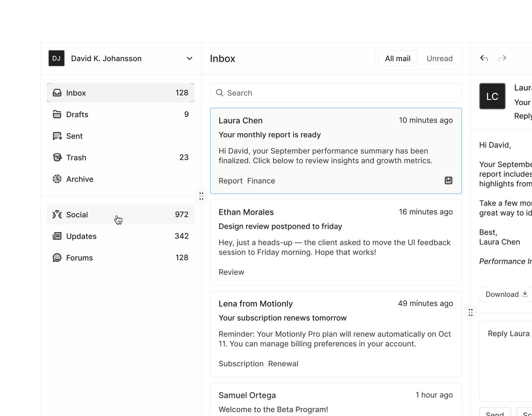
Task: Click the '16 minutes ago' timestamp
Action: coord(426,212)
